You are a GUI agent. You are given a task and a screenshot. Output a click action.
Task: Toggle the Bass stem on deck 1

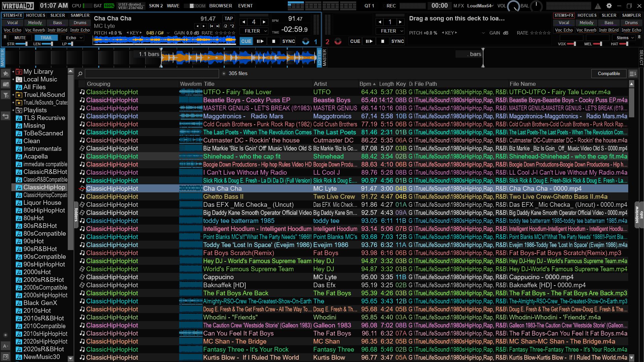57,23
